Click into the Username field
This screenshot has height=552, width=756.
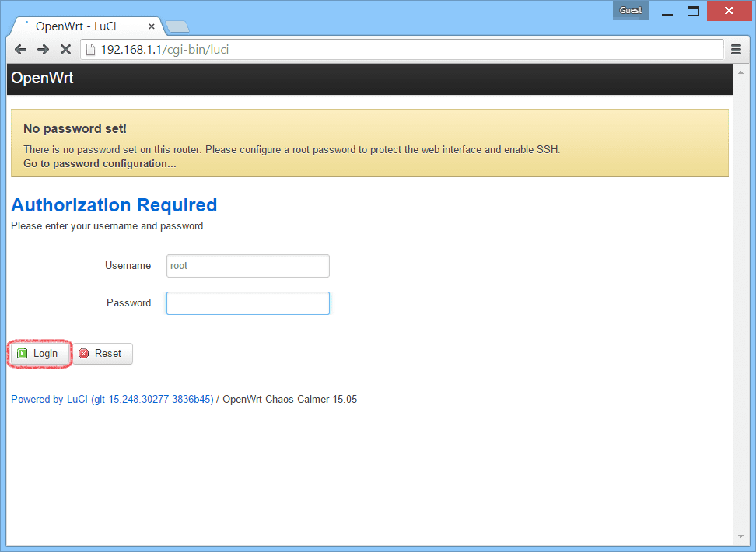click(247, 266)
